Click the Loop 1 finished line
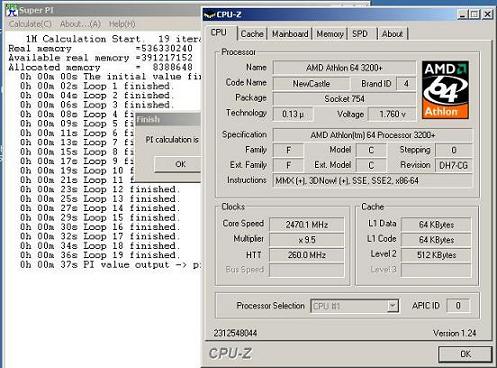 pyautogui.click(x=97, y=86)
